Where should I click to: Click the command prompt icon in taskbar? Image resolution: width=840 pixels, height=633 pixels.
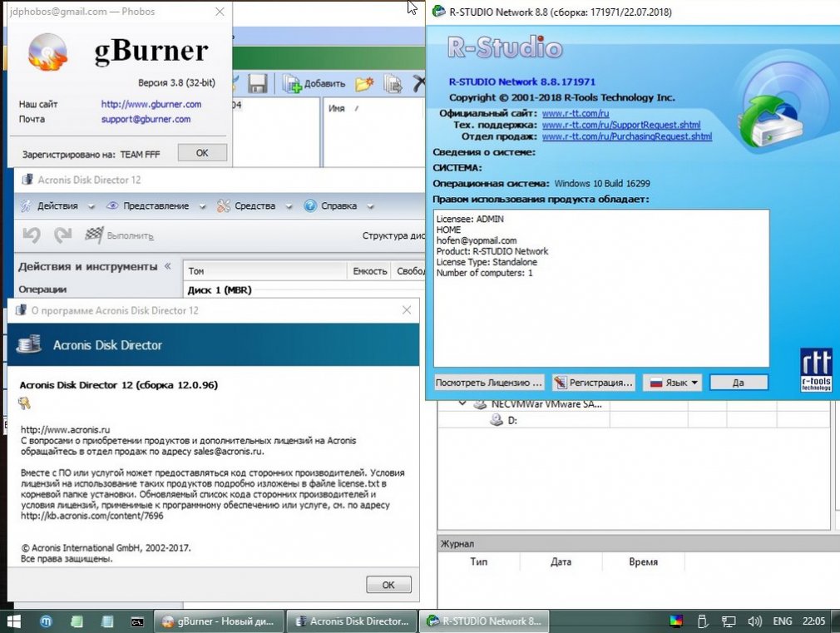pyautogui.click(x=137, y=621)
